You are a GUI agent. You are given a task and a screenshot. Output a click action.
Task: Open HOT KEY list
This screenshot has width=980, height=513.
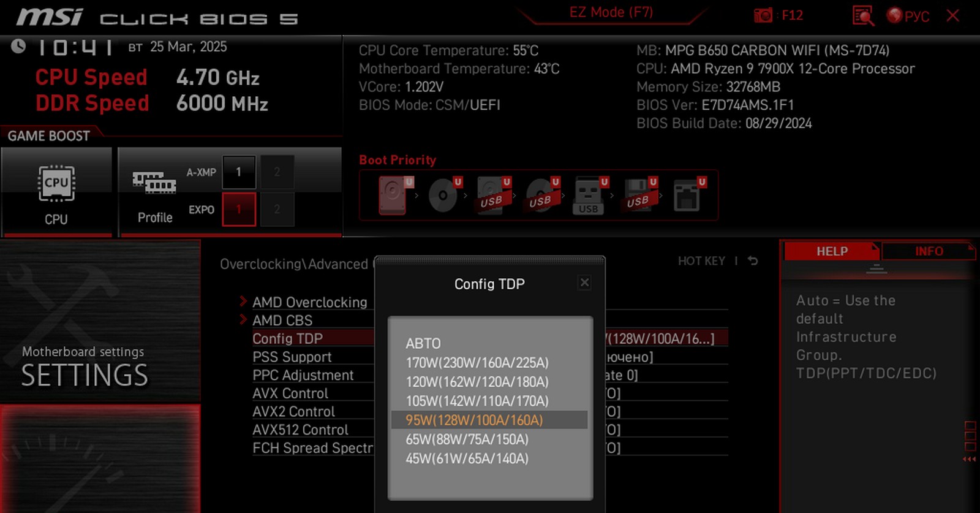[x=701, y=261]
